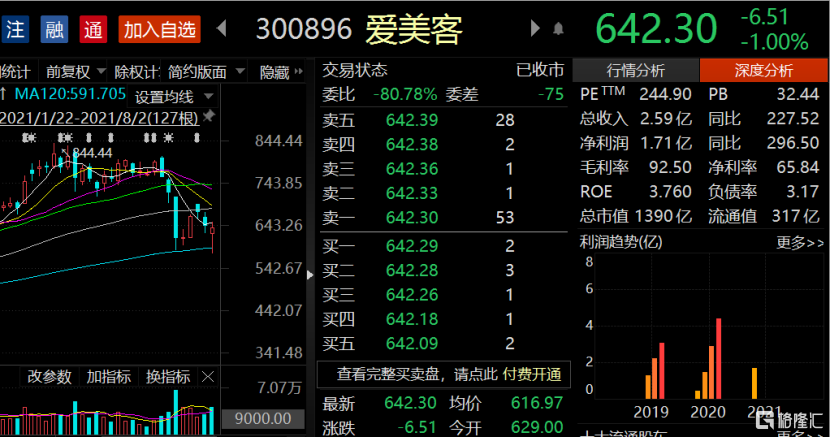
Task: Click the MA120:591.705 label
Action: tap(70, 94)
